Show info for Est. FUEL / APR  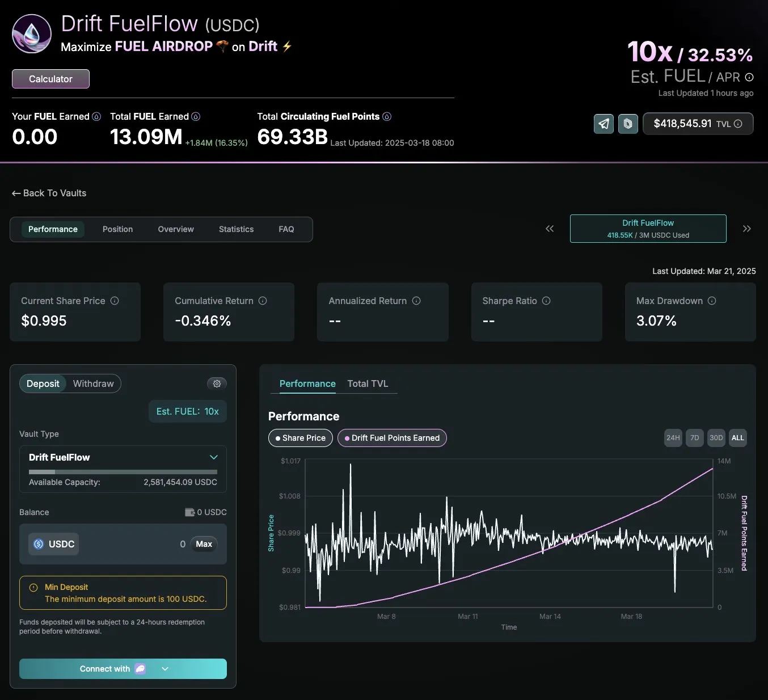[x=749, y=77]
